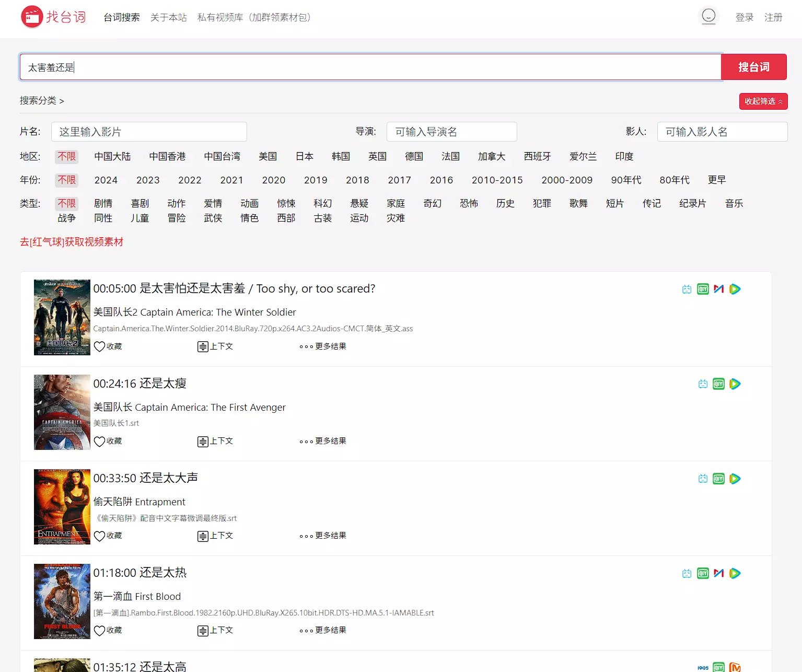This screenshot has width=802, height=672.
Task: Favorite the Captain America First Avenger result
Action: [108, 441]
